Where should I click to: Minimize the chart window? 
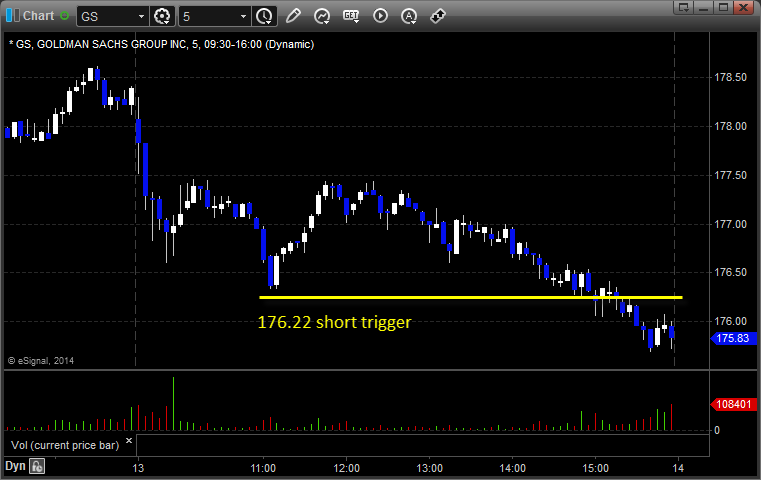pyautogui.click(x=703, y=7)
